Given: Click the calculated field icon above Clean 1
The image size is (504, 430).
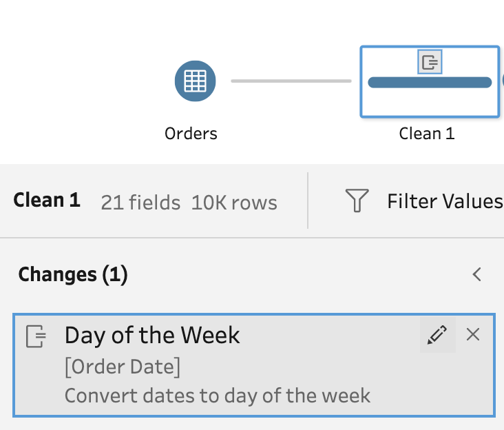Looking at the screenshot, I should (430, 63).
